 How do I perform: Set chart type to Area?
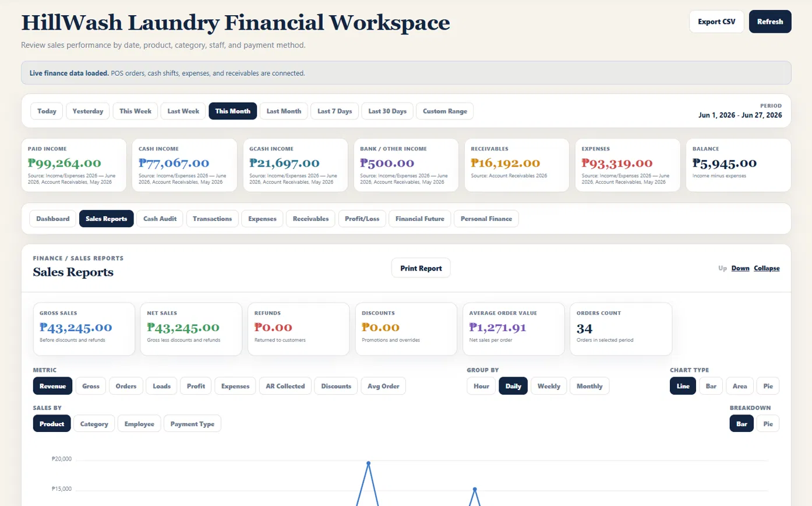[740, 386]
